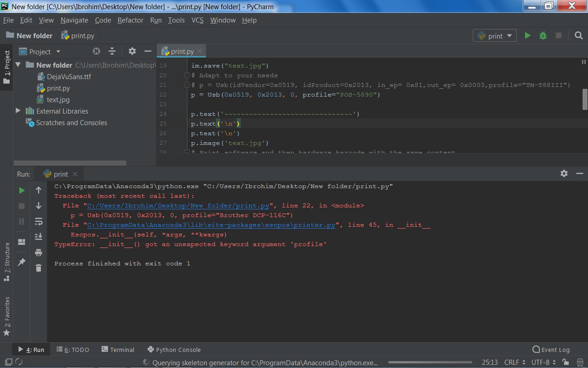Expand External Libraries tree node

18,111
